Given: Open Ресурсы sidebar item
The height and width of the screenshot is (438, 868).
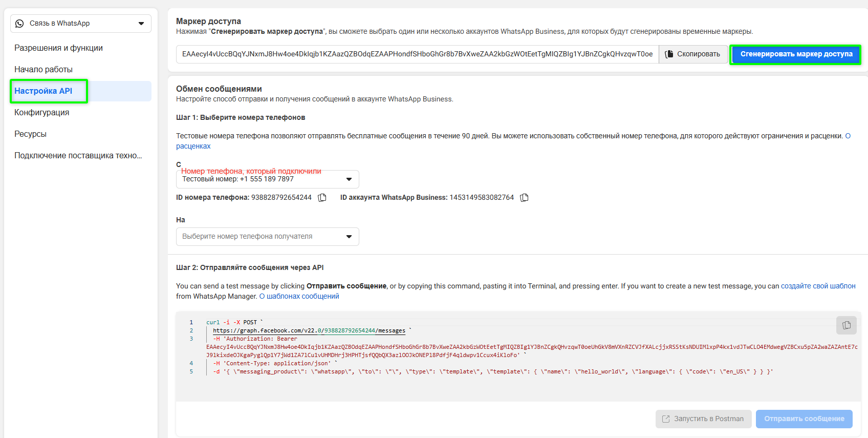Looking at the screenshot, I should (31, 134).
